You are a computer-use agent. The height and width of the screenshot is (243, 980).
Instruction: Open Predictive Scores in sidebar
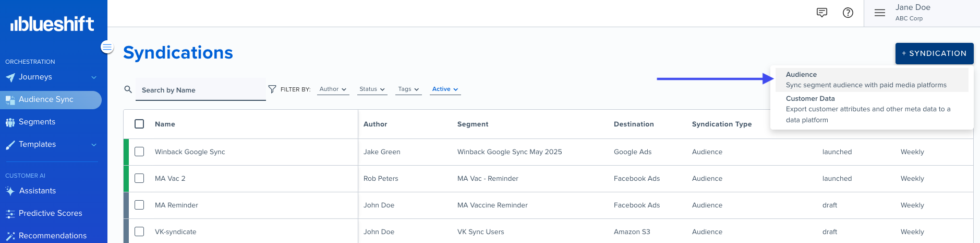click(x=51, y=214)
